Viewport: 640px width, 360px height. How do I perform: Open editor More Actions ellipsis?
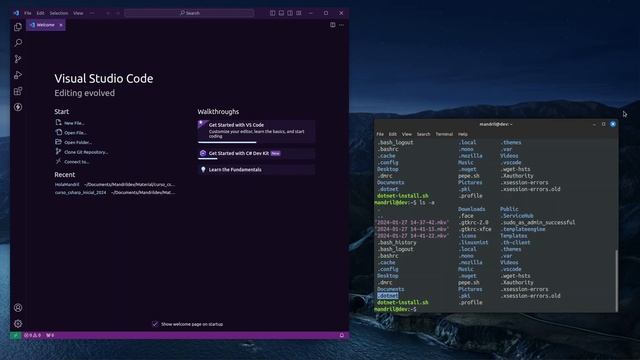(342, 25)
